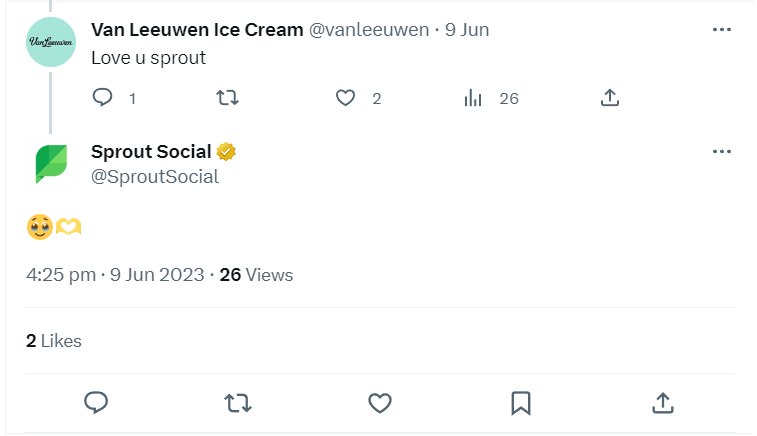This screenshot has width=757, height=436.
Task: Open Van Leeuwen Ice Cream display name
Action: pyautogui.click(x=197, y=29)
